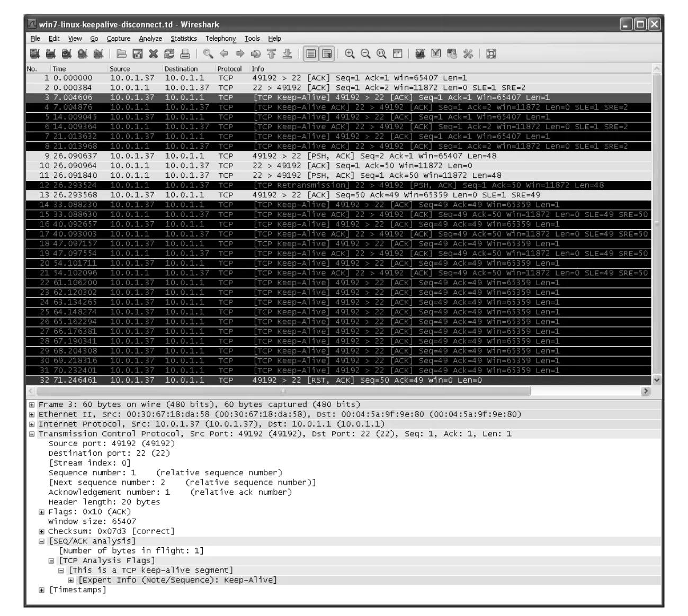Go to specific packet number icon
688x616 pixels.
tap(256, 53)
